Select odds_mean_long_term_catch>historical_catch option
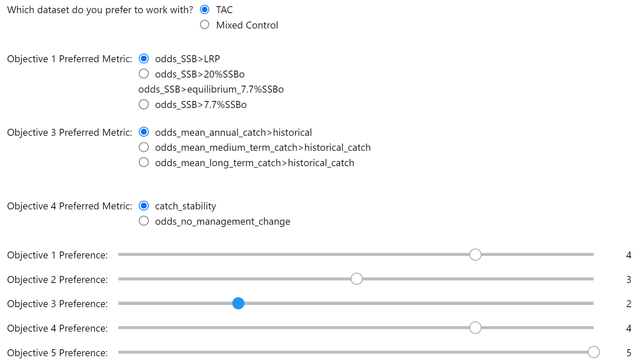637x364 pixels. click(144, 162)
